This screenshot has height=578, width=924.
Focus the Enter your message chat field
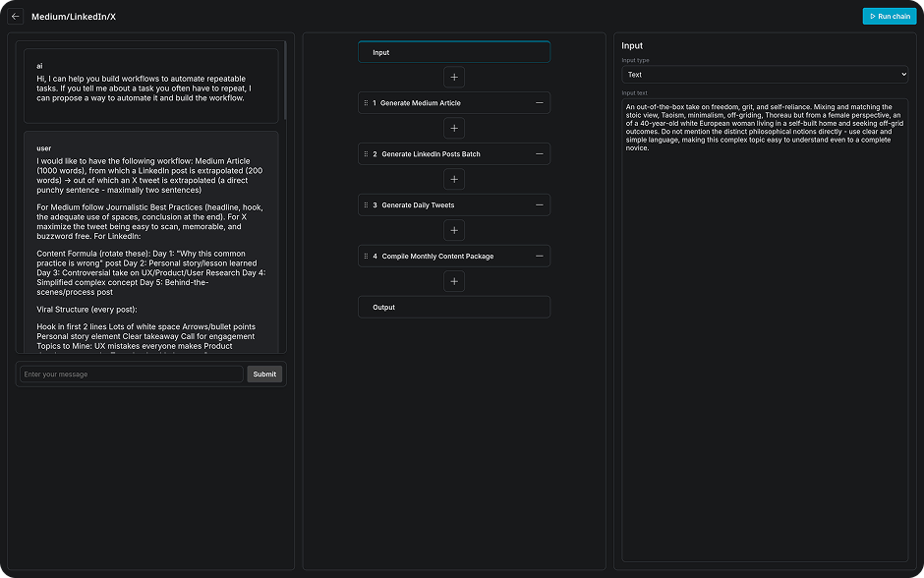click(131, 375)
